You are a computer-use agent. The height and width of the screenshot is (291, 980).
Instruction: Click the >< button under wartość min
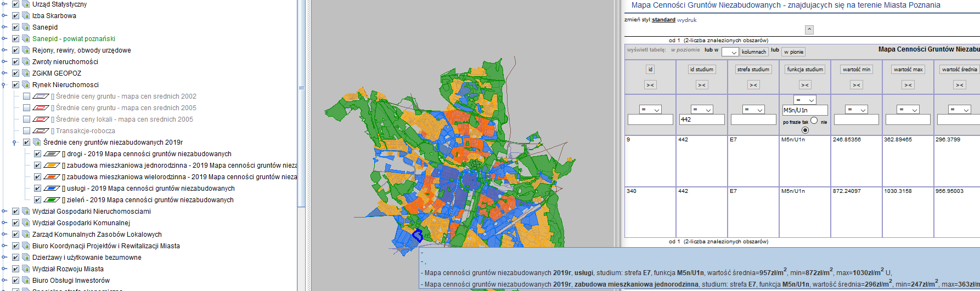point(857,85)
